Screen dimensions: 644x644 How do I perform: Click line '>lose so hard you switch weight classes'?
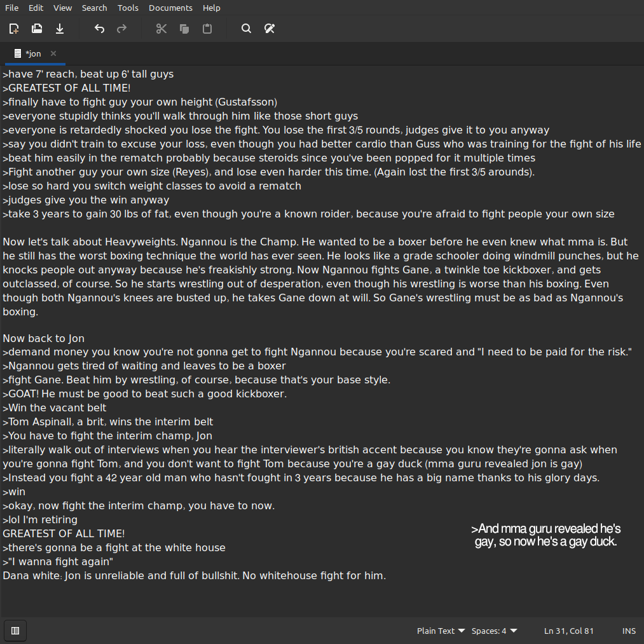click(x=151, y=186)
